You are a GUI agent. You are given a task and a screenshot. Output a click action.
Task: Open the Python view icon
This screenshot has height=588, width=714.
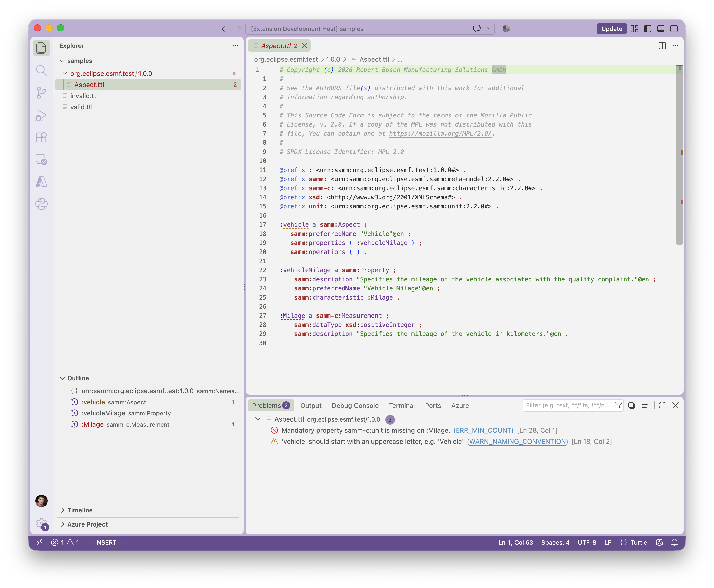tap(41, 204)
